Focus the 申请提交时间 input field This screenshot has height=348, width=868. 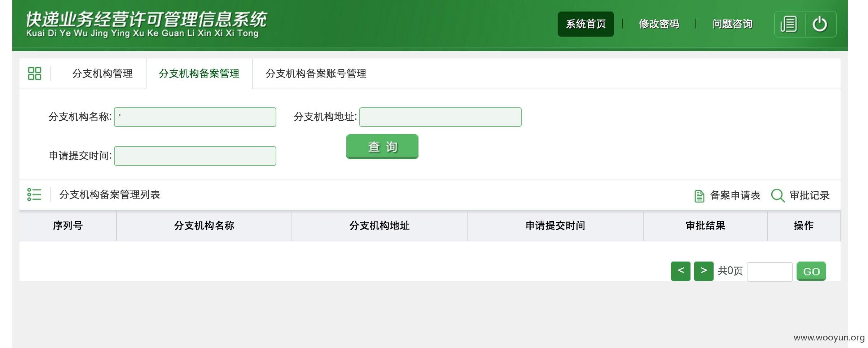coord(195,156)
